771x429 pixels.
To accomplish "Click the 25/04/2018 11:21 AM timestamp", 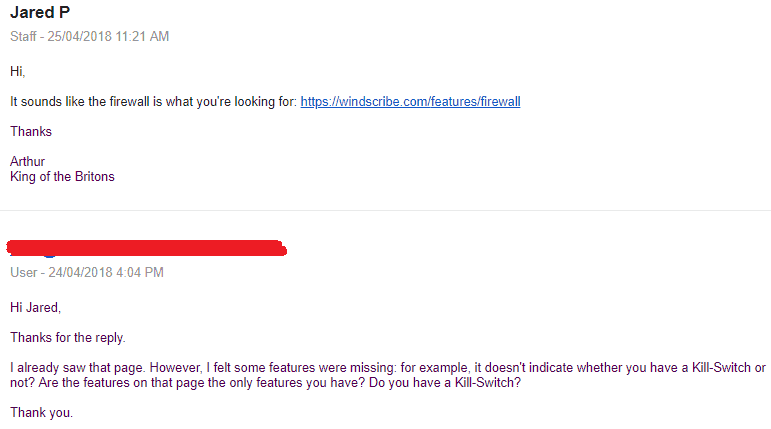I will pyautogui.click(x=108, y=36).
